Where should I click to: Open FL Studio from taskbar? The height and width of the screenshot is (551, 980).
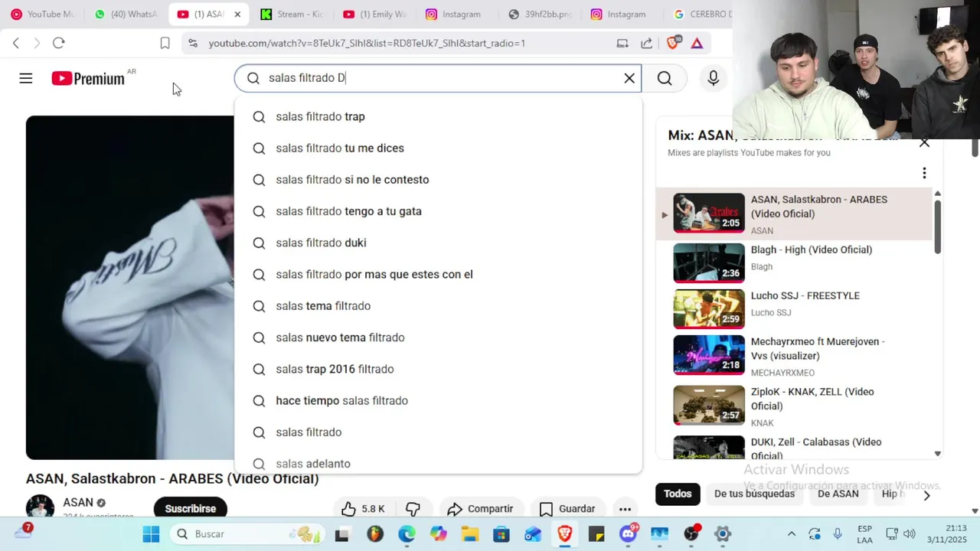375,534
